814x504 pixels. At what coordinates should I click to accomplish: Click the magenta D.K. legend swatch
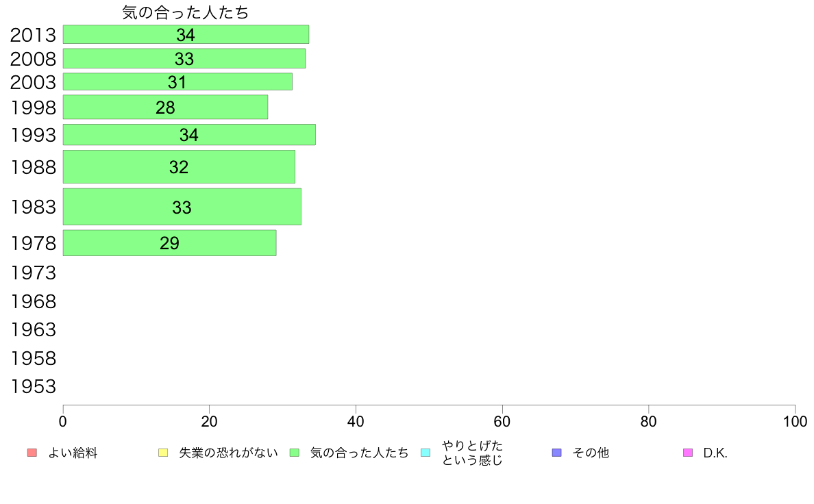pos(688,453)
